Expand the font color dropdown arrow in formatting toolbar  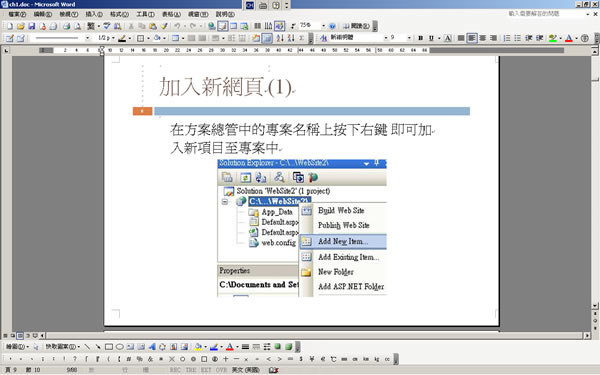point(576,38)
